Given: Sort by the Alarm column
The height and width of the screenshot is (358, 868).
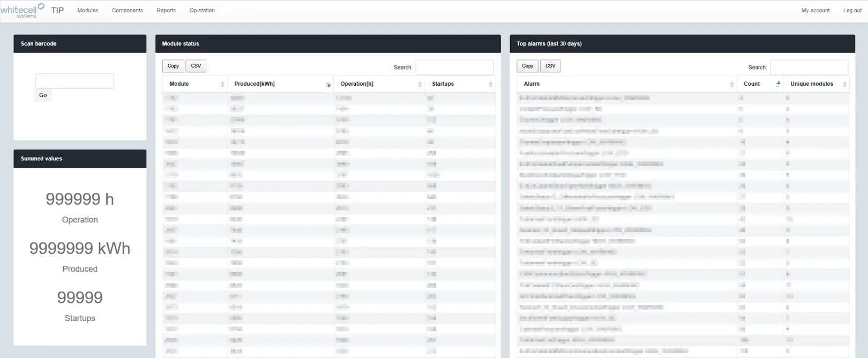Looking at the screenshot, I should [627, 84].
